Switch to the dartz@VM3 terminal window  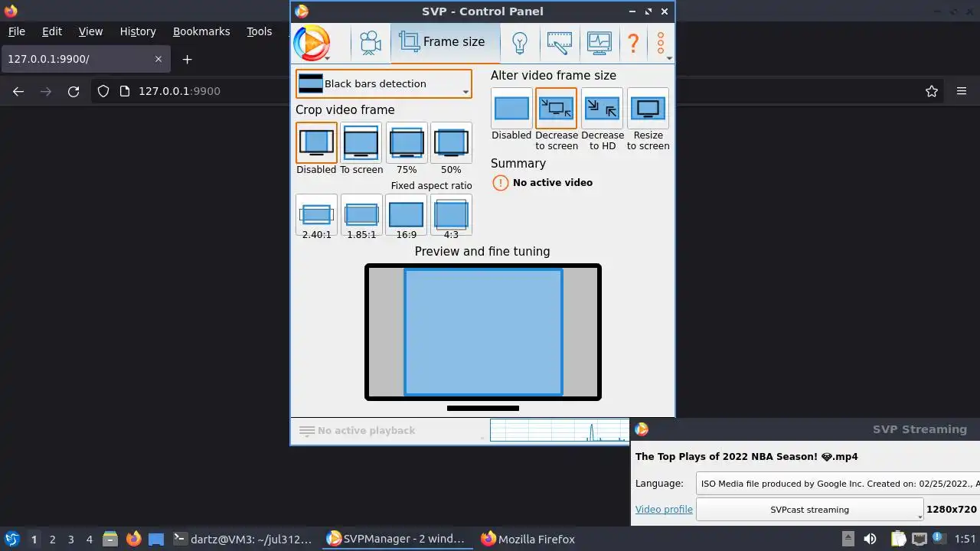click(x=243, y=539)
